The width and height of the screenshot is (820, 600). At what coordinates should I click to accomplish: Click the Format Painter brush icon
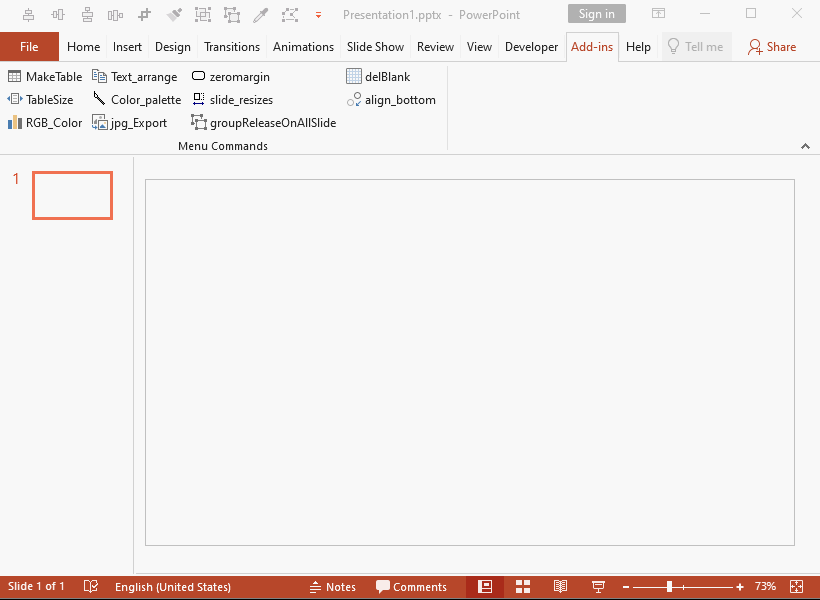click(174, 15)
